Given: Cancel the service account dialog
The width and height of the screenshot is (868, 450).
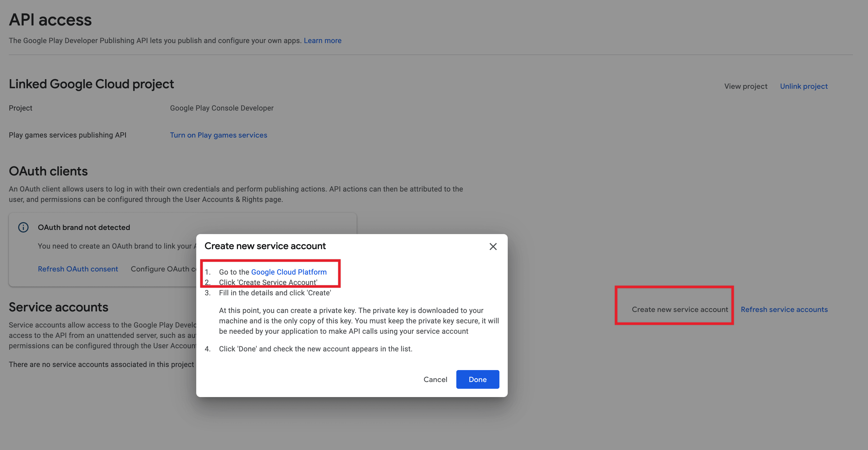Looking at the screenshot, I should [435, 379].
